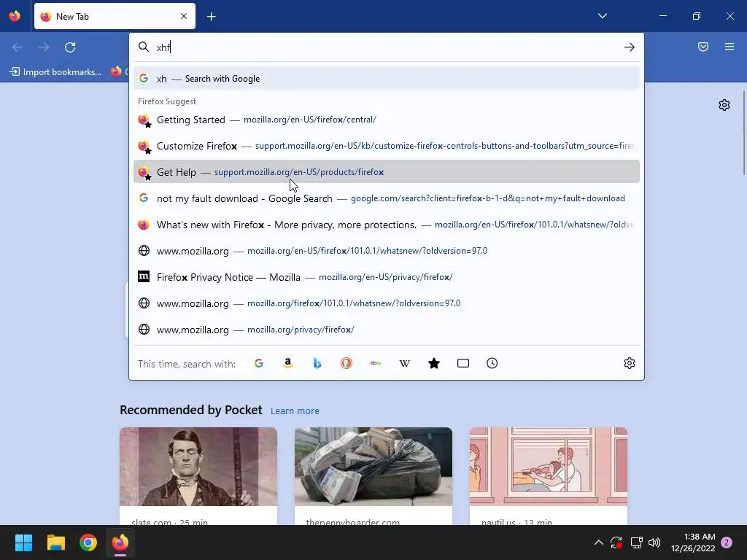Open Get Help suggestion
Image resolution: width=747 pixels, height=560 pixels.
(387, 172)
